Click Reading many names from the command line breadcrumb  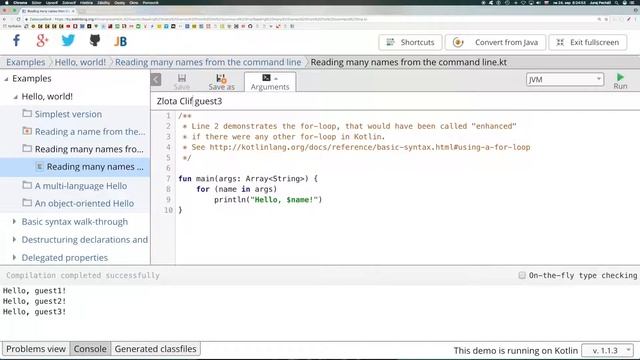click(208, 62)
